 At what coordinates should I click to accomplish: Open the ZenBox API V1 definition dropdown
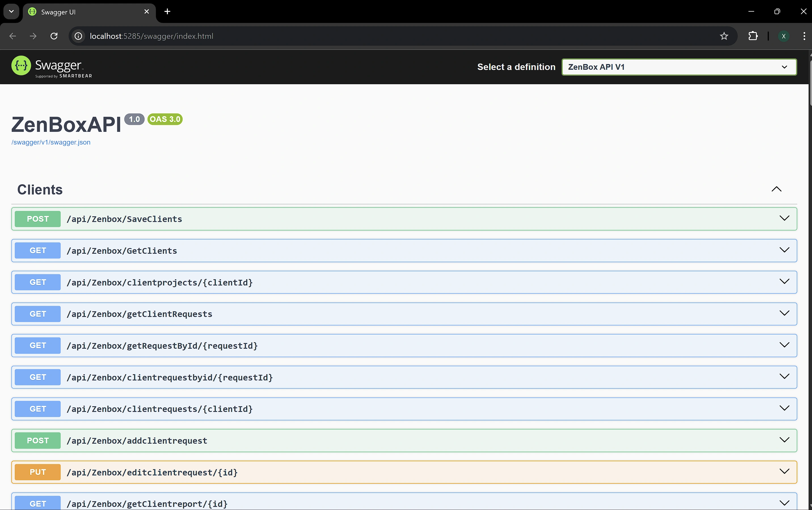pos(679,67)
